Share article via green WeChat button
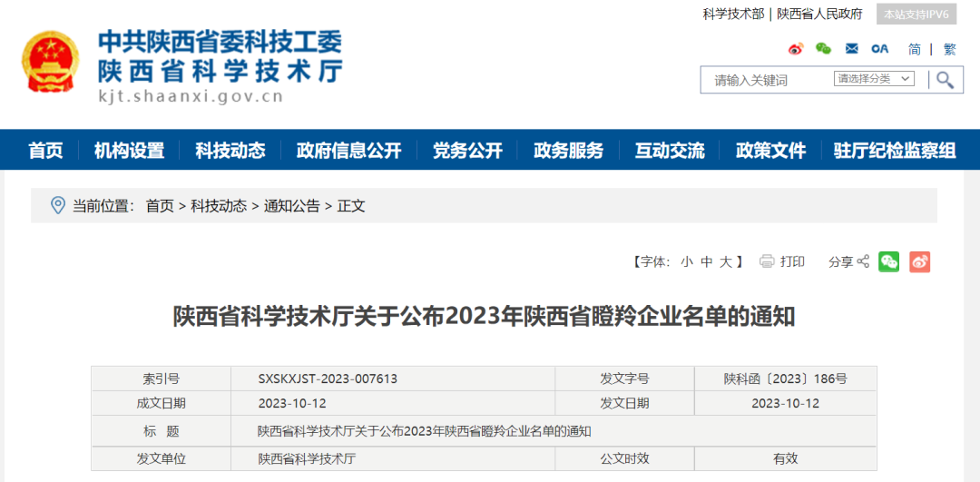Screen dimensions: 980x482 tap(888, 261)
